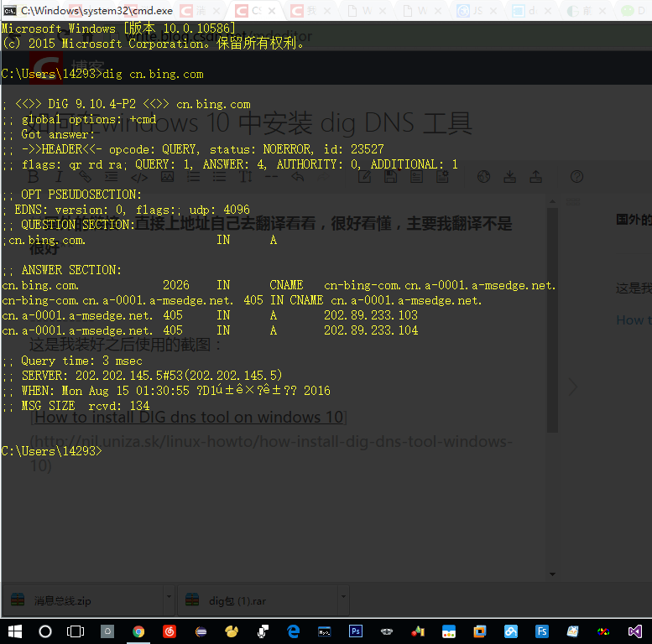
Task: Switch to the first W document browser tab
Action: 367,10
